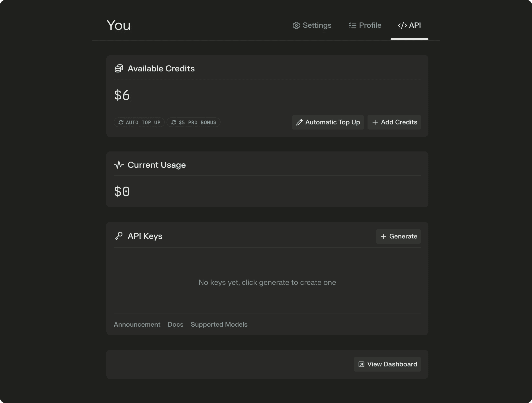
Task: Click the pencil edit icon for Automatic Top Up
Action: [x=299, y=122]
